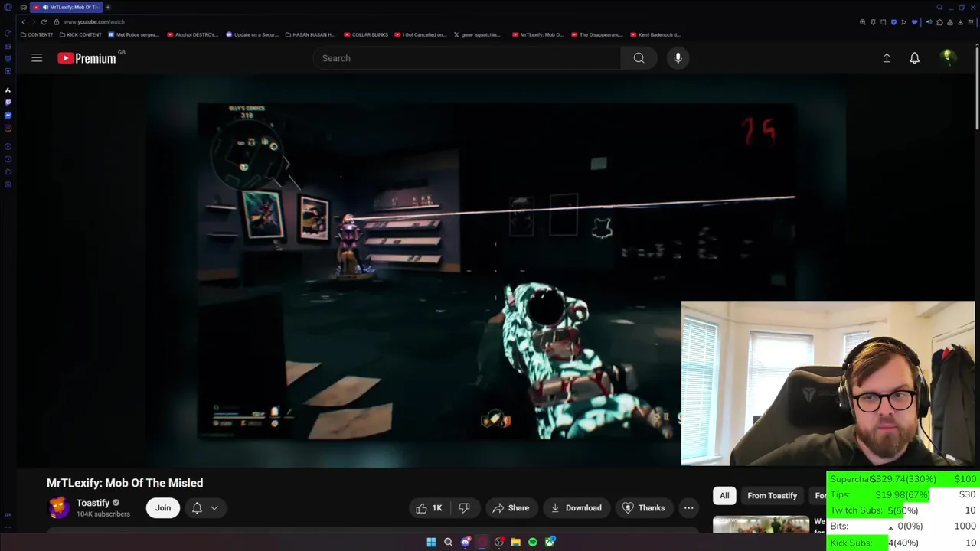
Task: Open the account avatar menu
Action: coord(947,57)
